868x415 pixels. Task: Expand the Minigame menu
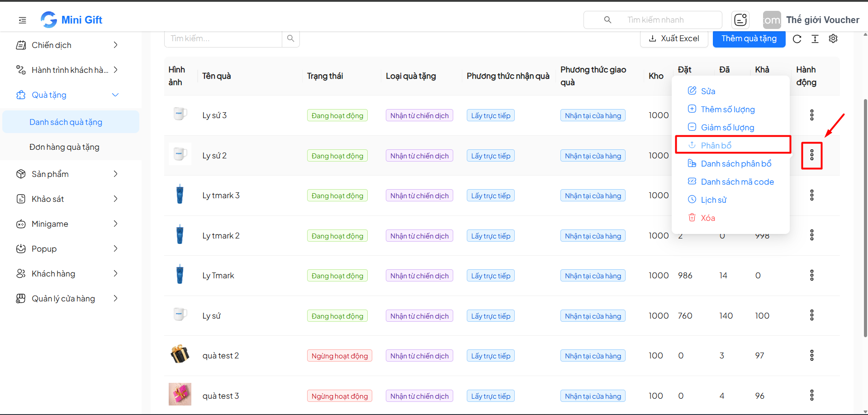tap(68, 224)
